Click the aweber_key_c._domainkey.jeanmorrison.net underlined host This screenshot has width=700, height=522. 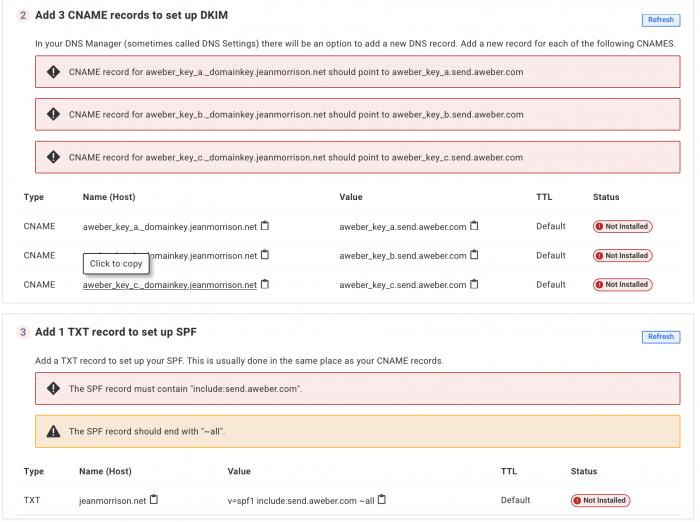(170, 285)
